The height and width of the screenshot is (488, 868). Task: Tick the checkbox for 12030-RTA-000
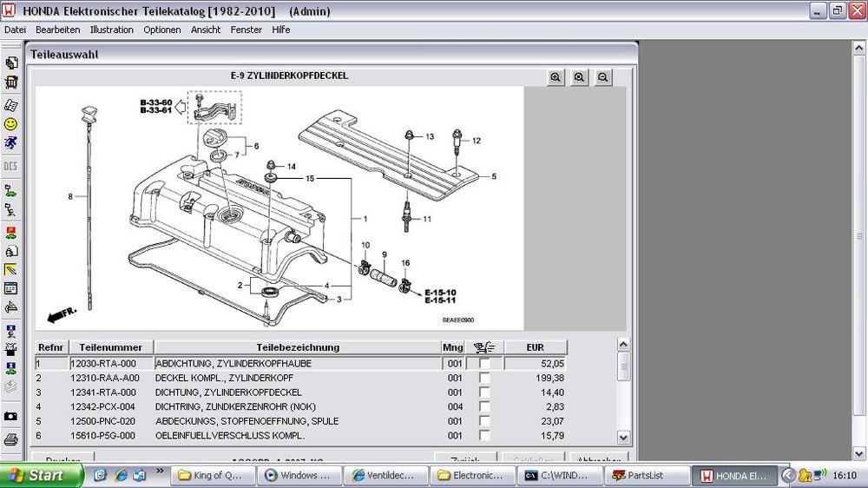(x=484, y=364)
